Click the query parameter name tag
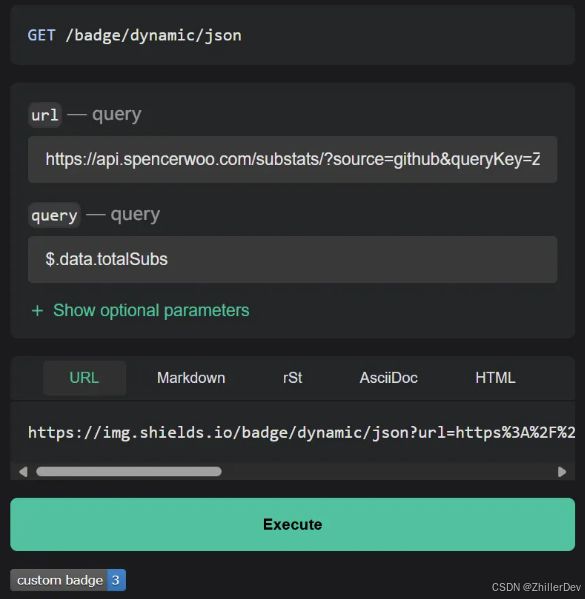The width and height of the screenshot is (585, 599). [x=54, y=215]
